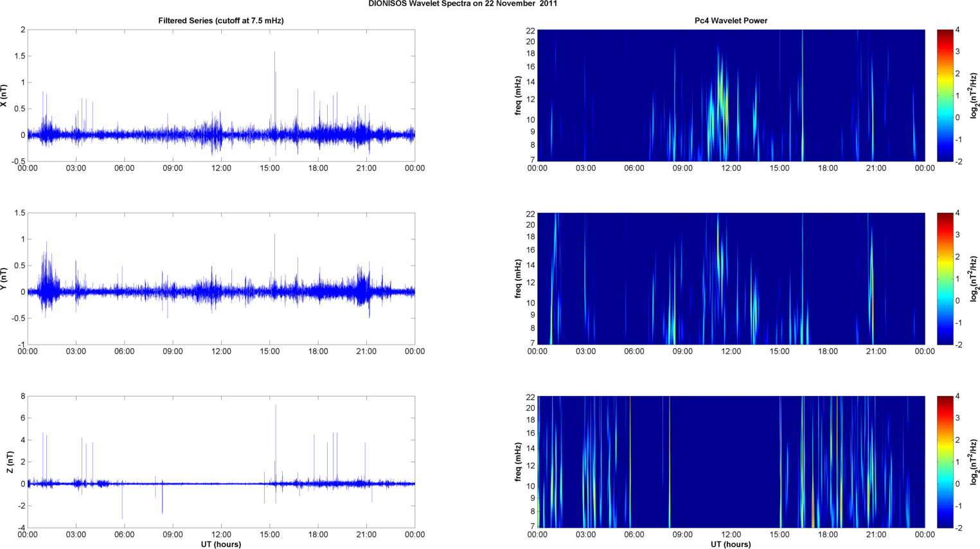Screen dimensions: 980x549
Task: Click the '6' tick on the Z (nT) axis
Action: 22,418
